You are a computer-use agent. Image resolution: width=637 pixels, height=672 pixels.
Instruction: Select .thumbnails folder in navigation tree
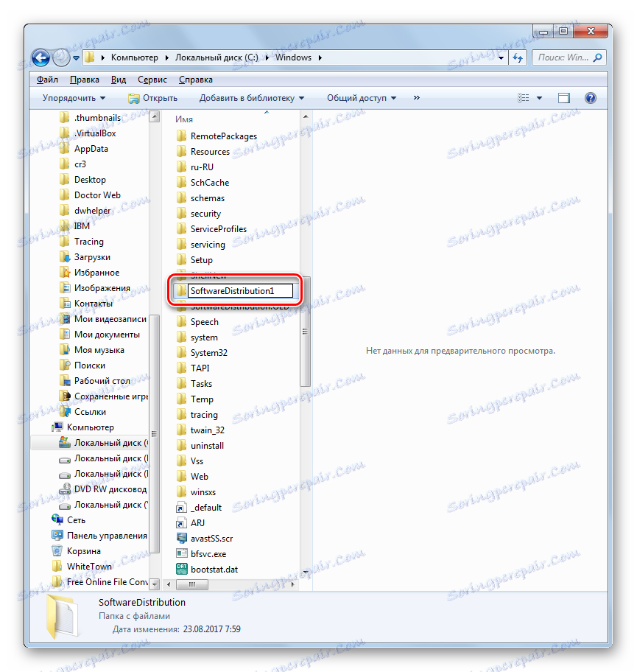click(x=97, y=118)
